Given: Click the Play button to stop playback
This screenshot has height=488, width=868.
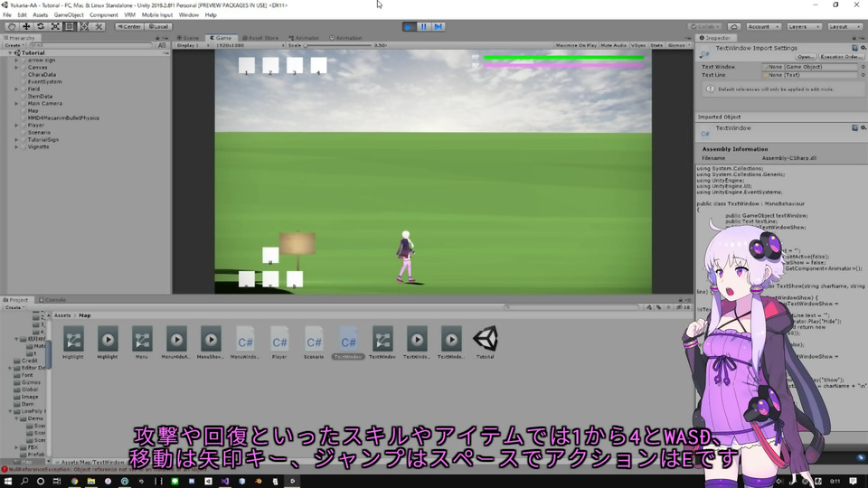Looking at the screenshot, I should 409,26.
